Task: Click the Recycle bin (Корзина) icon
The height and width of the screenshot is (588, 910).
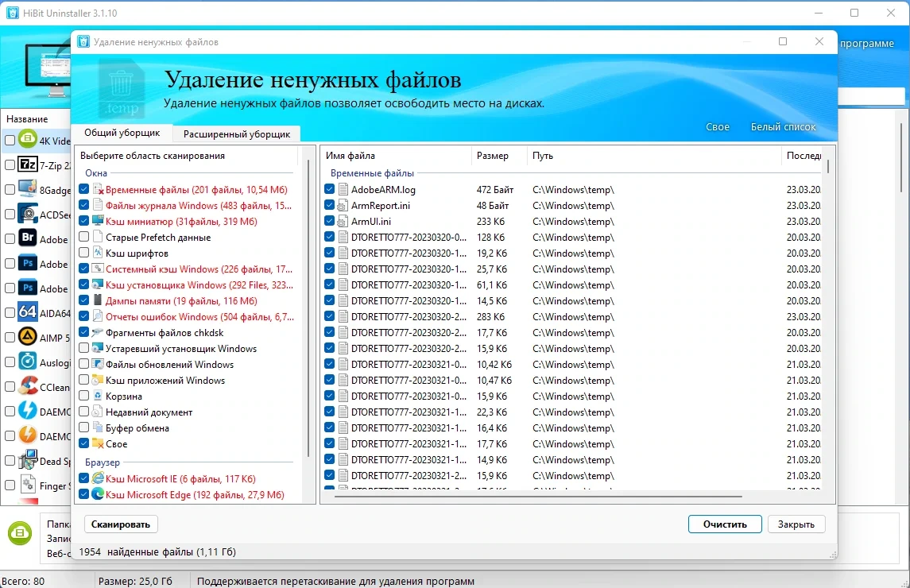Action: [x=98, y=396]
